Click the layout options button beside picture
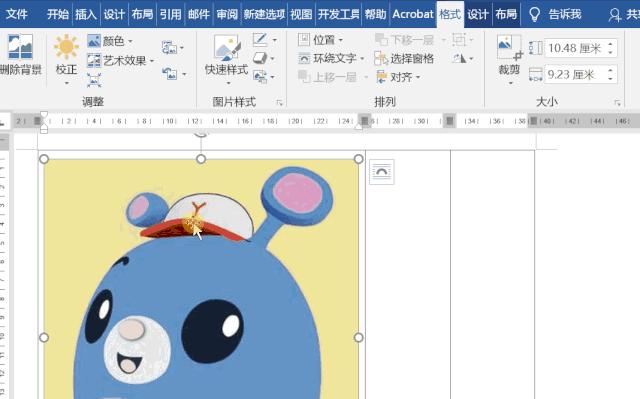Screen dimensions: 640x399 click(x=382, y=172)
